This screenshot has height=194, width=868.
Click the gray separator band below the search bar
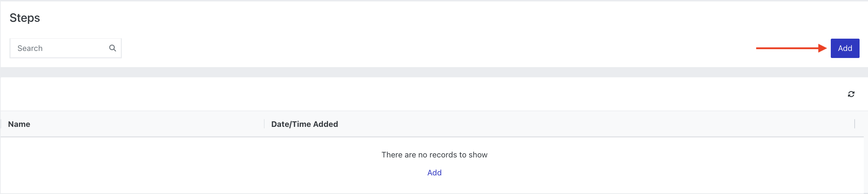point(434,72)
